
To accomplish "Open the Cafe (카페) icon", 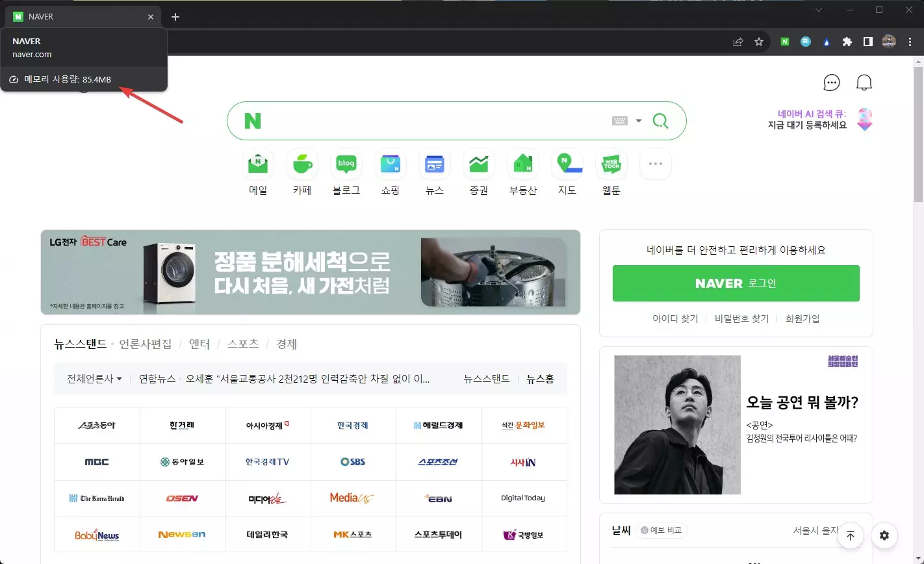I will click(x=302, y=164).
